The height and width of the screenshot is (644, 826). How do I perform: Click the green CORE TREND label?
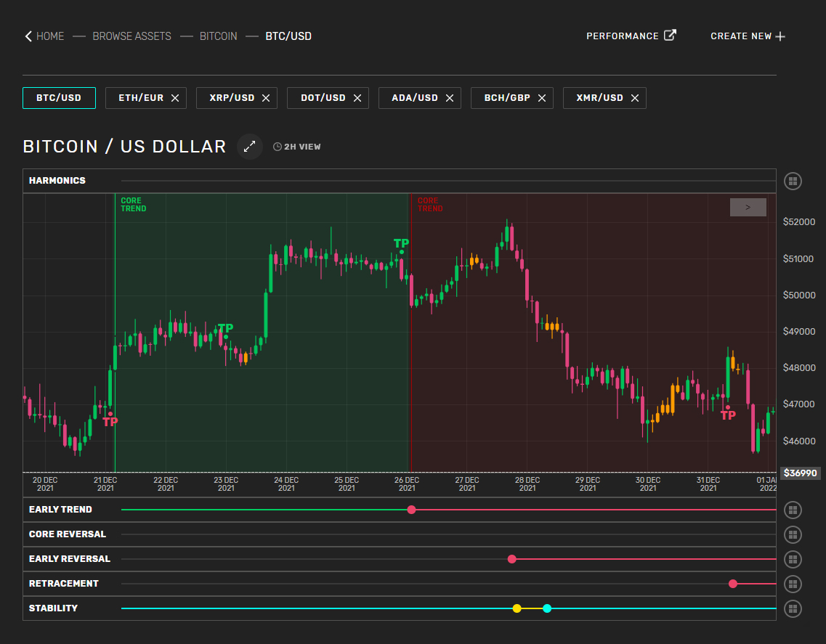pos(133,205)
